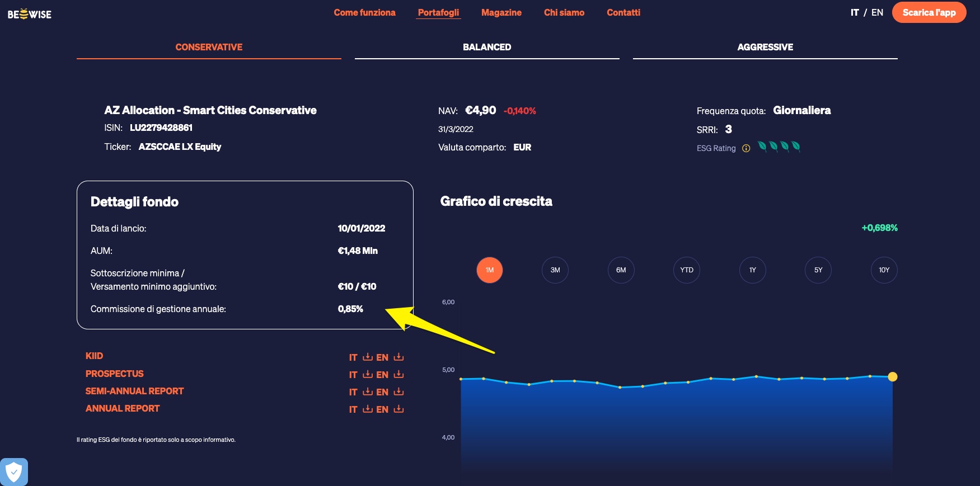Switch to the Aggressive portfolio tab

[765, 48]
